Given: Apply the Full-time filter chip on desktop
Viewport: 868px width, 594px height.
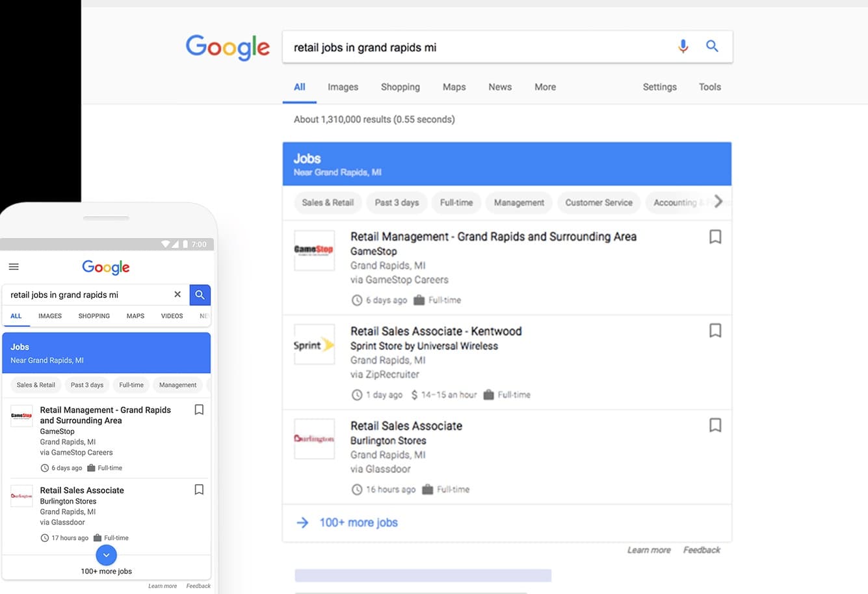Looking at the screenshot, I should coord(456,202).
